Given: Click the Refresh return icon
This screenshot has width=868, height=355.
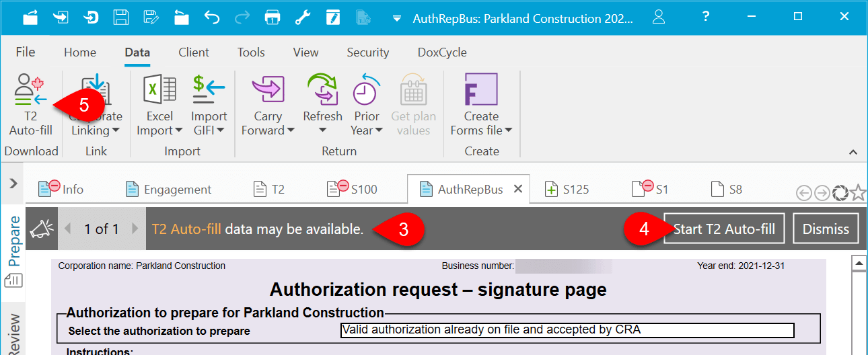Looking at the screenshot, I should coord(322,89).
